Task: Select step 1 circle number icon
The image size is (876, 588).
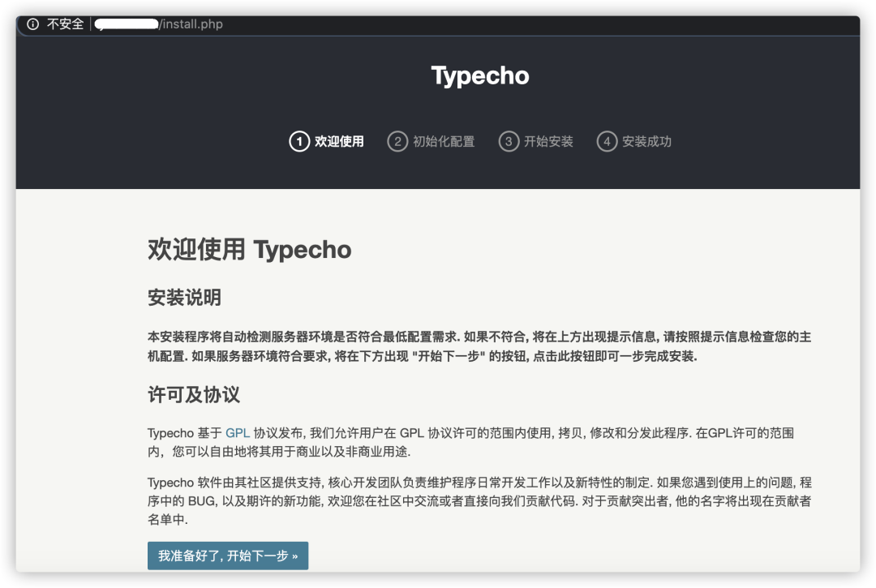Action: (299, 141)
